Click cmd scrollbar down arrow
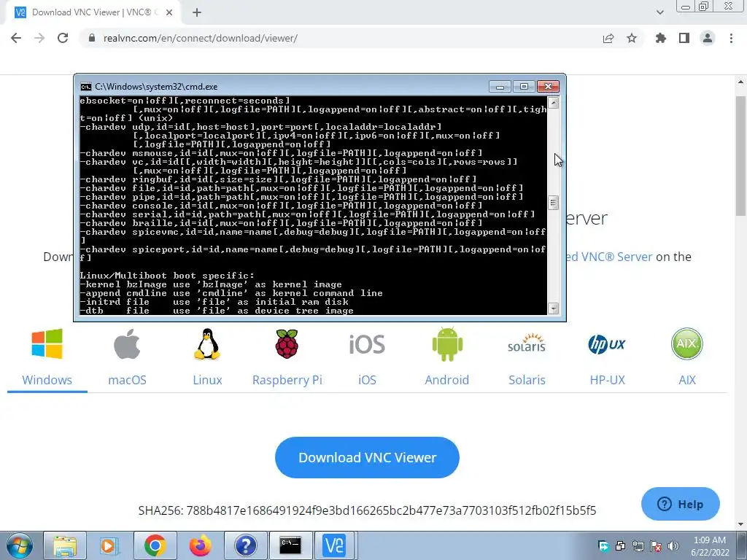Viewport: 747px width, 560px height. [x=553, y=308]
